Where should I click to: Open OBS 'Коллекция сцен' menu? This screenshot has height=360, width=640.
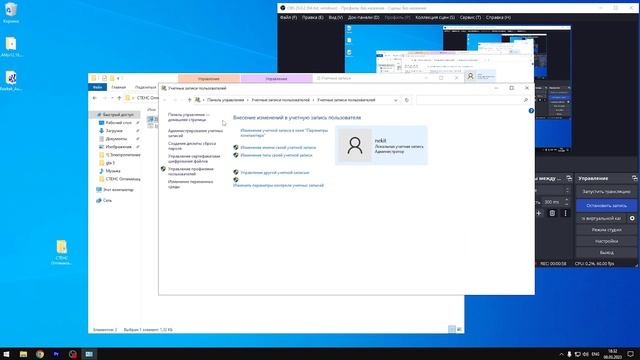click(435, 18)
